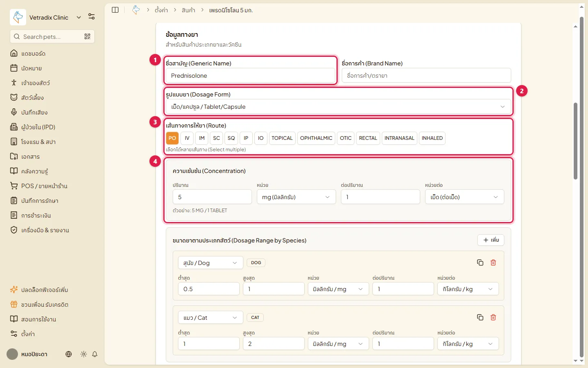Open notifications bell icon
This screenshot has height=368, width=588.
click(x=95, y=354)
